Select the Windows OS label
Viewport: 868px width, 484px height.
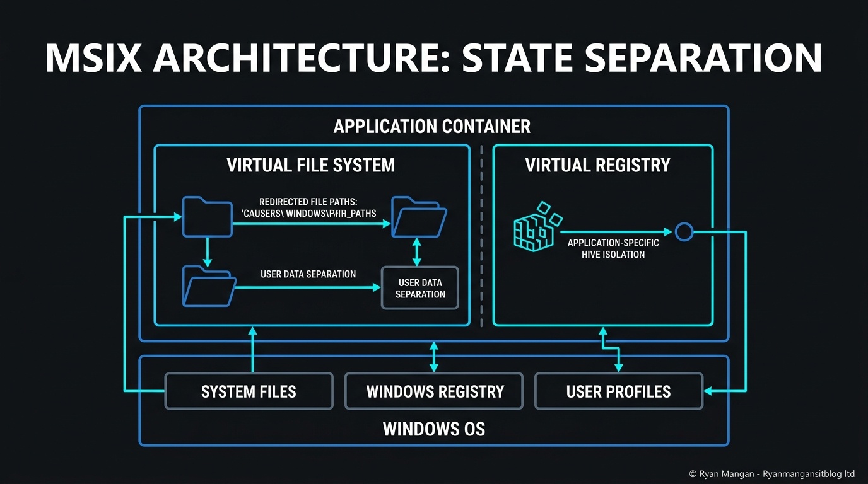pyautogui.click(x=434, y=430)
